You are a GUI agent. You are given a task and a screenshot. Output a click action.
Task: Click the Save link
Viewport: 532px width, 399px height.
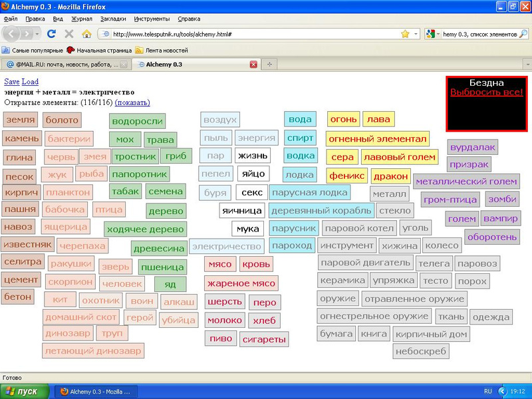(x=12, y=82)
